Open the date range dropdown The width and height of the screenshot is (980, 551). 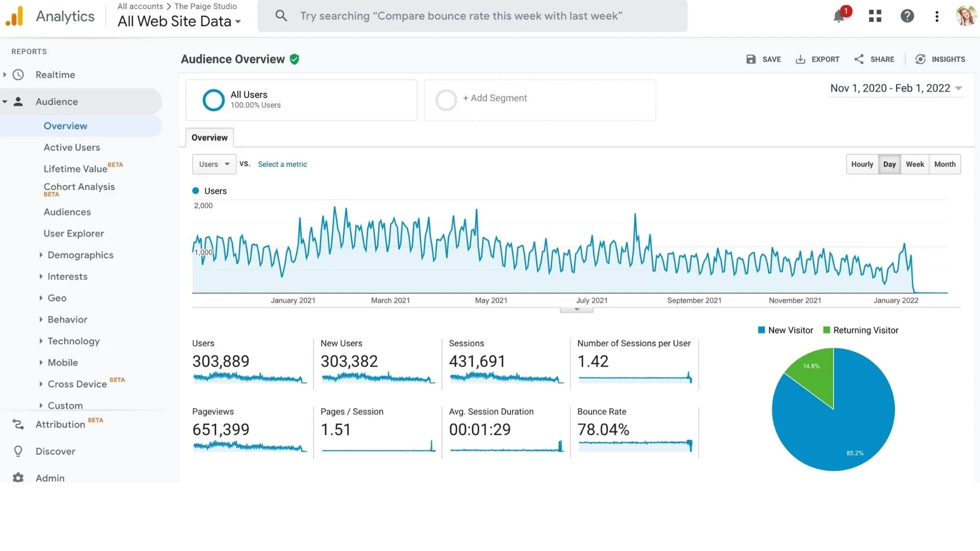coord(896,88)
